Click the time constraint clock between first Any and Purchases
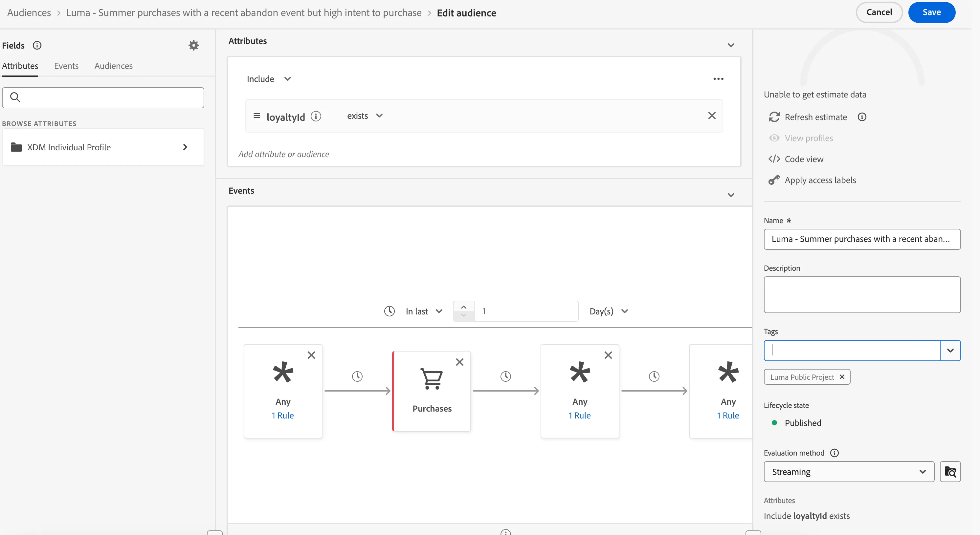 point(357,376)
